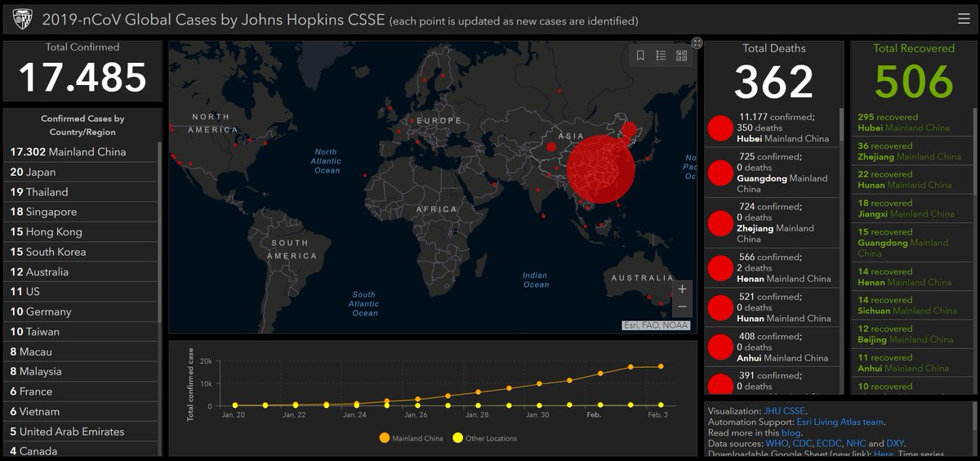Select Singapore in country list
Image resolution: width=980 pixels, height=461 pixels.
pos(81,212)
